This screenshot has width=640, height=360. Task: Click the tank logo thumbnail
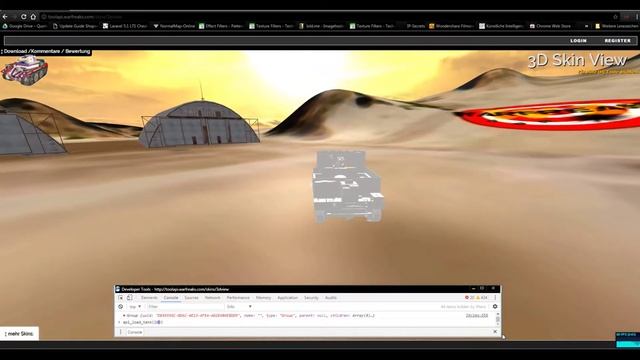pyautogui.click(x=24, y=70)
